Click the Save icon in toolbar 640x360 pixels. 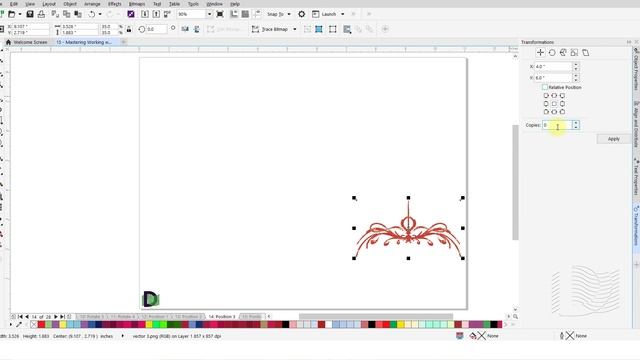pos(30,14)
